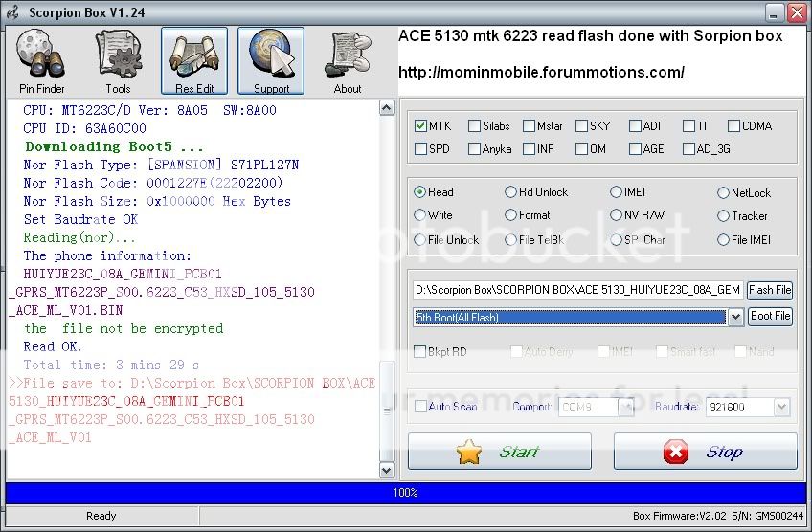Select the File Unlock radio button
Screen dimensions: 812x532
click(x=419, y=239)
